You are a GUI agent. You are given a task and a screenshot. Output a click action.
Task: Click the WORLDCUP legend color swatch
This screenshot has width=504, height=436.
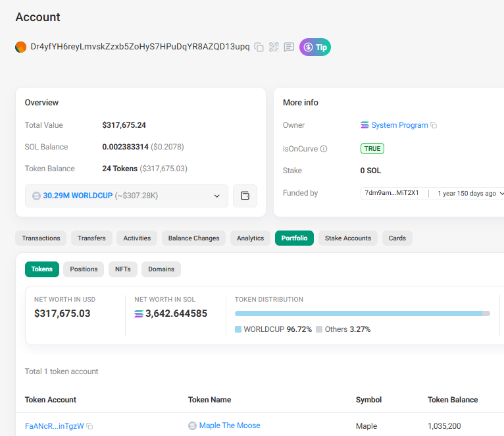coord(238,329)
